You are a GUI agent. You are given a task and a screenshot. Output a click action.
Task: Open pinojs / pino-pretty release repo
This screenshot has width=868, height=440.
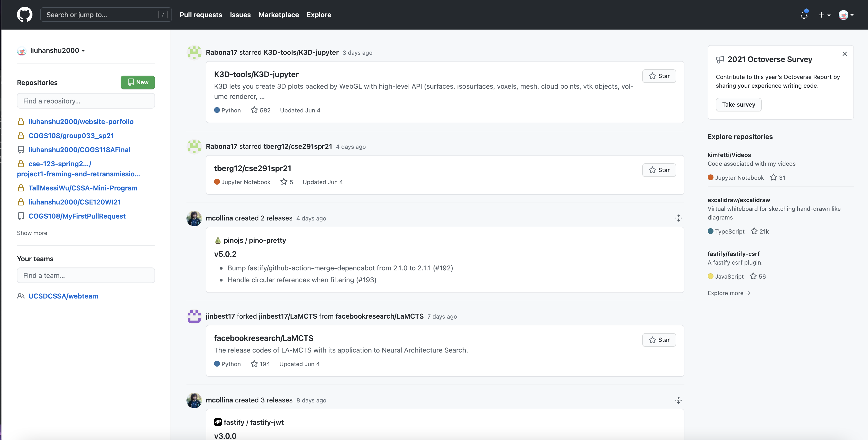tap(255, 240)
